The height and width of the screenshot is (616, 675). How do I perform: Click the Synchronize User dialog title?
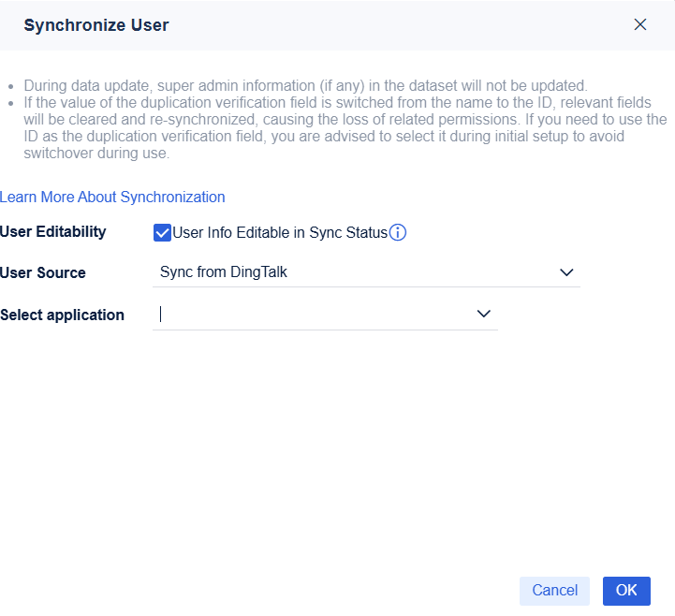(96, 25)
